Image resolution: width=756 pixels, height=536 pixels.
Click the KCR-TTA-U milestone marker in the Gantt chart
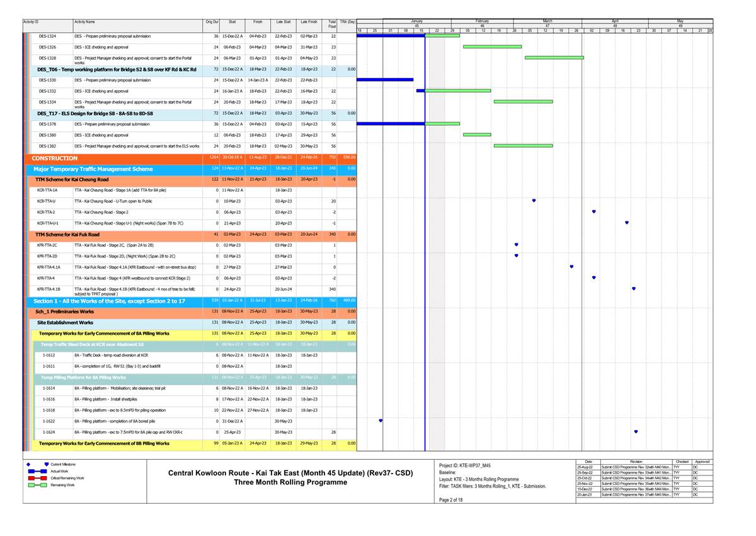point(534,201)
